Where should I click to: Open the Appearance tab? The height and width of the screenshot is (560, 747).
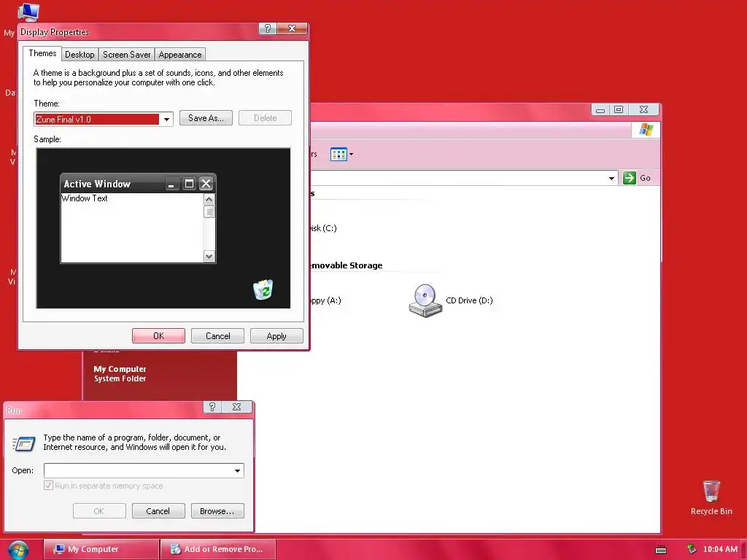point(180,54)
